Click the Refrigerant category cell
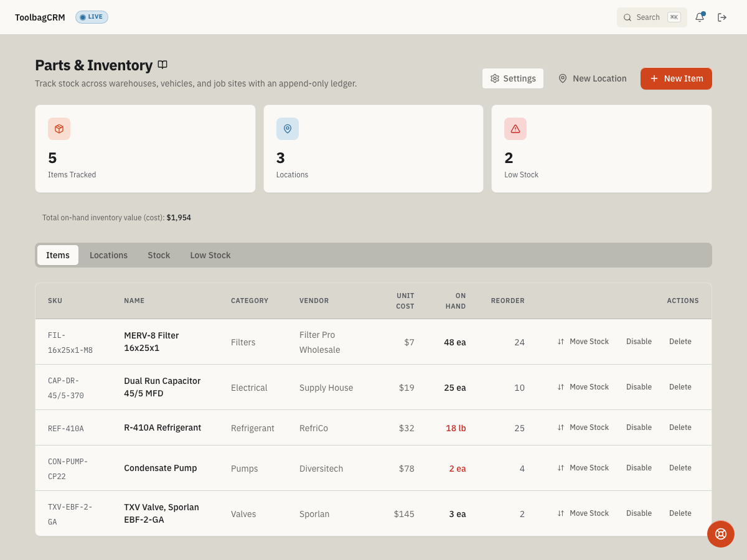Viewport: 747px width, 560px height. [x=253, y=428]
